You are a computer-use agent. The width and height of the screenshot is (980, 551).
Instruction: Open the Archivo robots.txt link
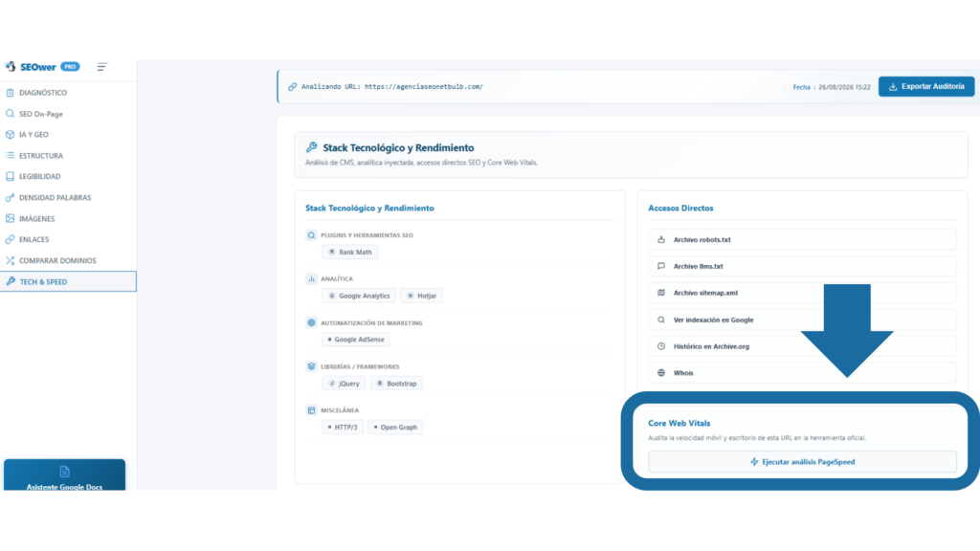click(x=803, y=239)
